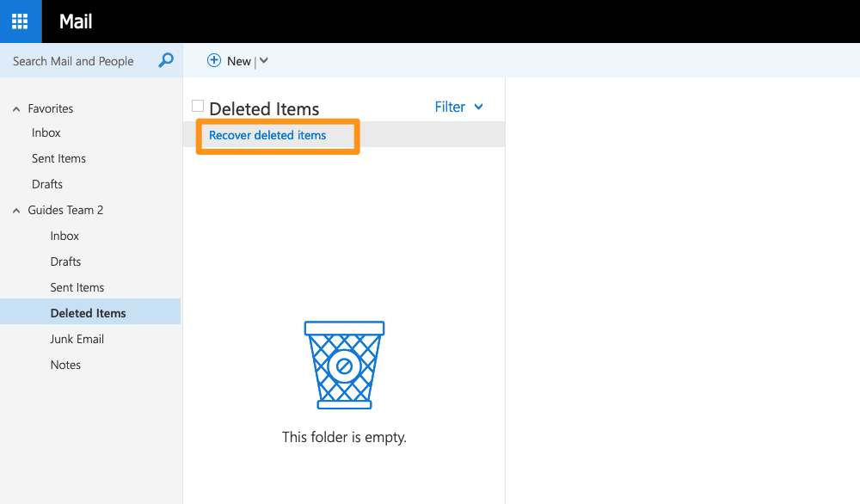Focus the Search Mail and People field

[77, 61]
